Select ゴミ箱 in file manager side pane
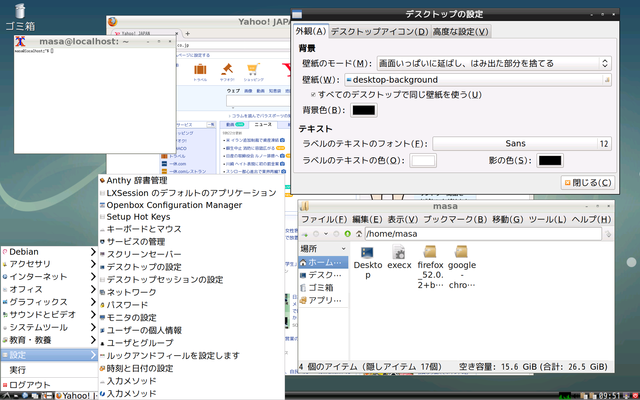Image resolution: width=640 pixels, height=400 pixels. 323,287
